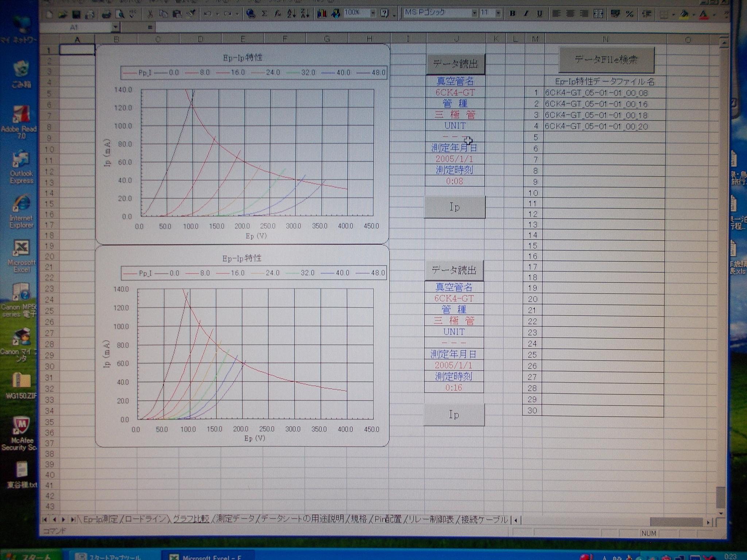Click the Cut scissors icon
747x560 pixels.
pos(150,14)
